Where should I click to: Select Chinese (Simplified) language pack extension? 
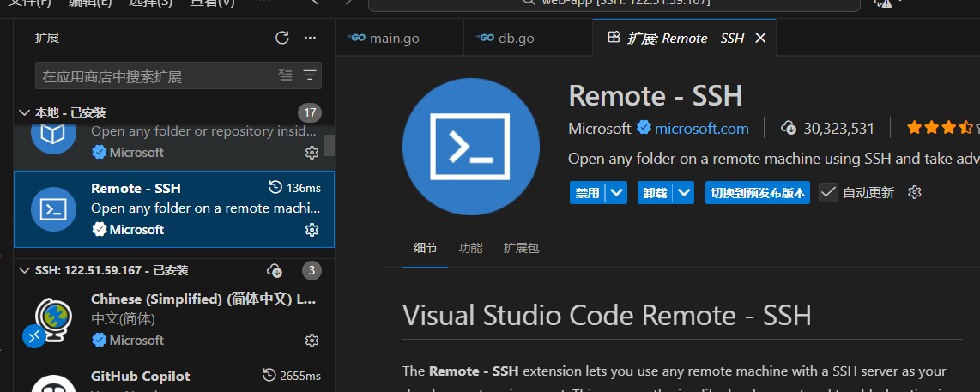tap(173, 320)
